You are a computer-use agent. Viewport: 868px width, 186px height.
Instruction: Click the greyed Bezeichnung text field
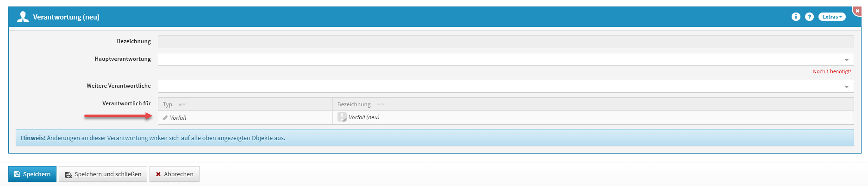[x=506, y=42]
